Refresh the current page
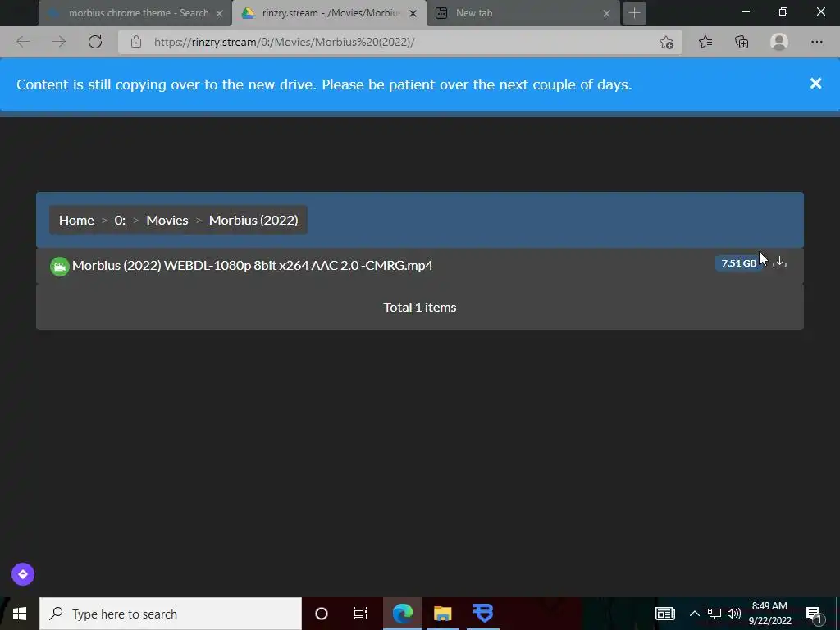 pyautogui.click(x=95, y=42)
